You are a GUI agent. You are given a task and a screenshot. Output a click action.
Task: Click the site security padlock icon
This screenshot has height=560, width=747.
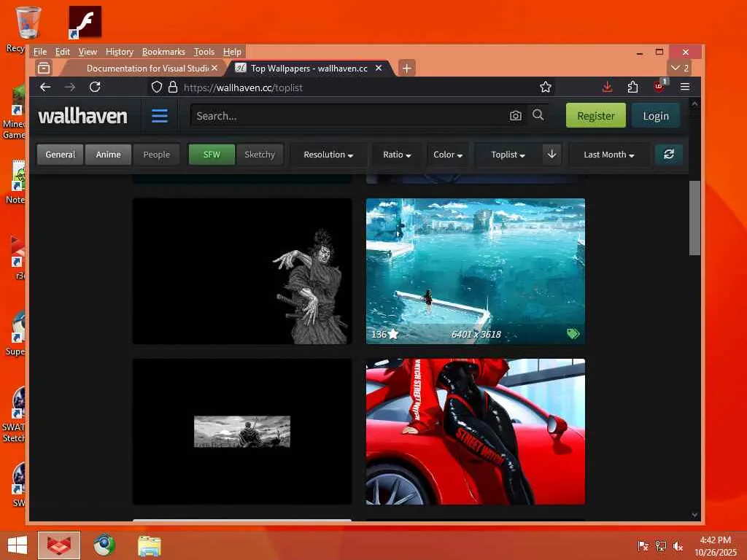click(173, 87)
